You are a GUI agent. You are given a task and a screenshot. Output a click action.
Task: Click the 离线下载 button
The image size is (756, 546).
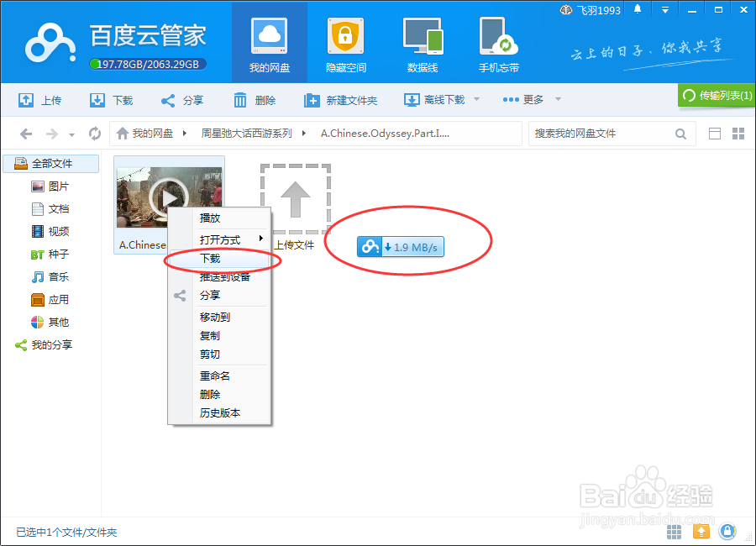(434, 100)
